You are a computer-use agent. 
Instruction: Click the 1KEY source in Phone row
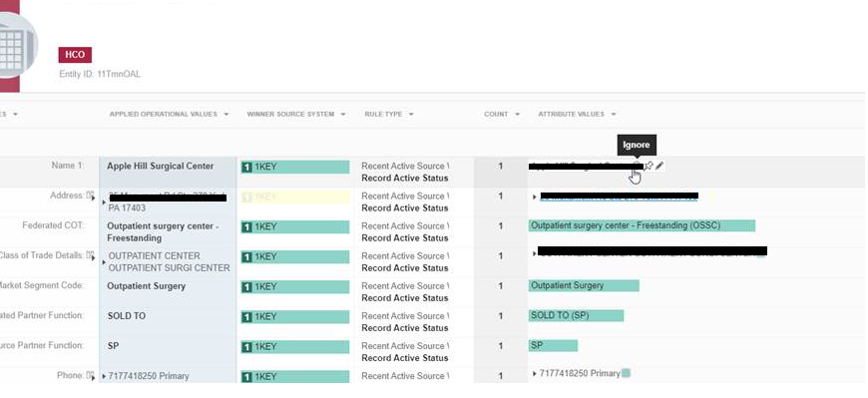pyautogui.click(x=295, y=376)
